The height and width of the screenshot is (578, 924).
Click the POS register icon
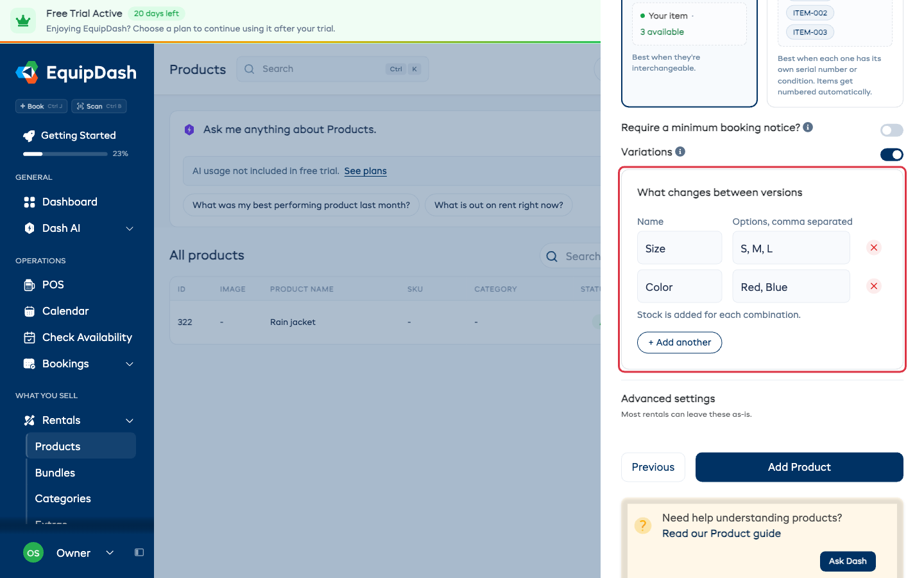[x=30, y=285]
